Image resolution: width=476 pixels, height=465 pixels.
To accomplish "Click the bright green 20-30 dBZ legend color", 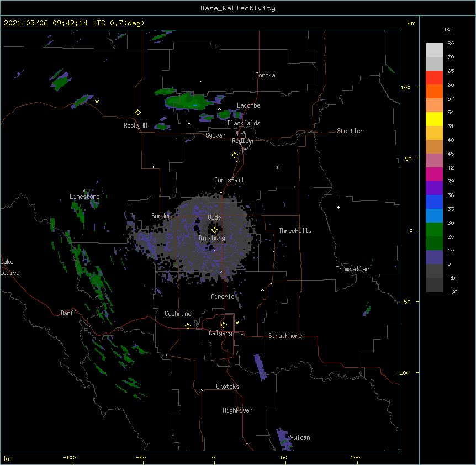I will (x=434, y=230).
